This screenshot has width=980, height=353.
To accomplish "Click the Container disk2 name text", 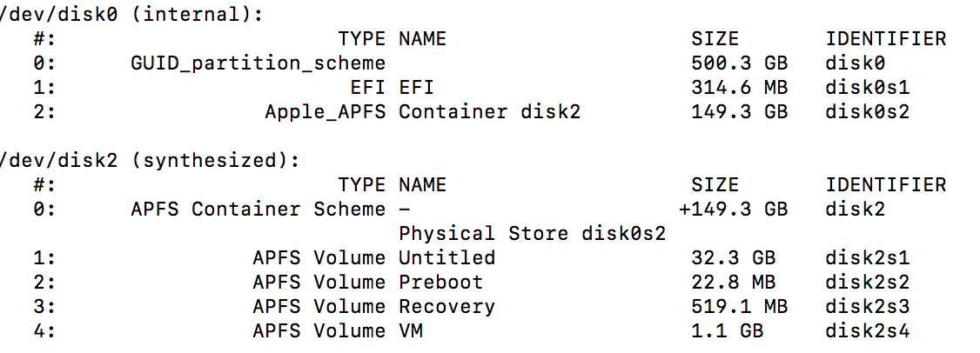I will 489,112.
